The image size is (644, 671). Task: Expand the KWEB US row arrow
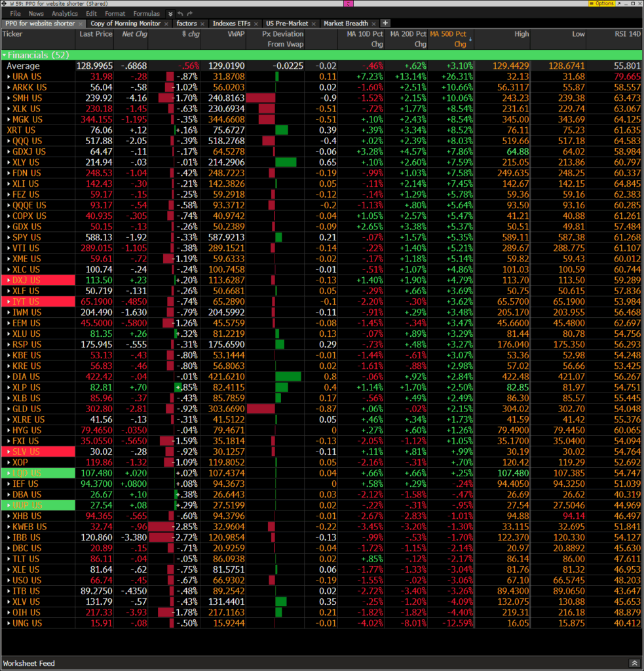pos(9,527)
